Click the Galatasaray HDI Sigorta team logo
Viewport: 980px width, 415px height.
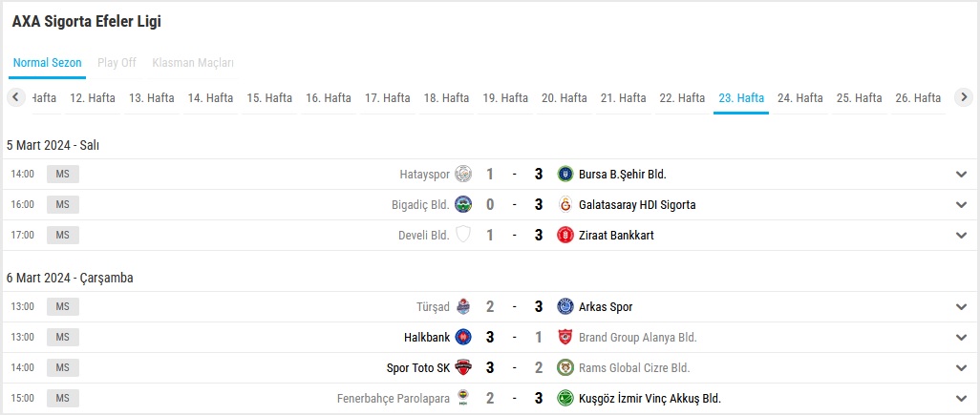(565, 205)
